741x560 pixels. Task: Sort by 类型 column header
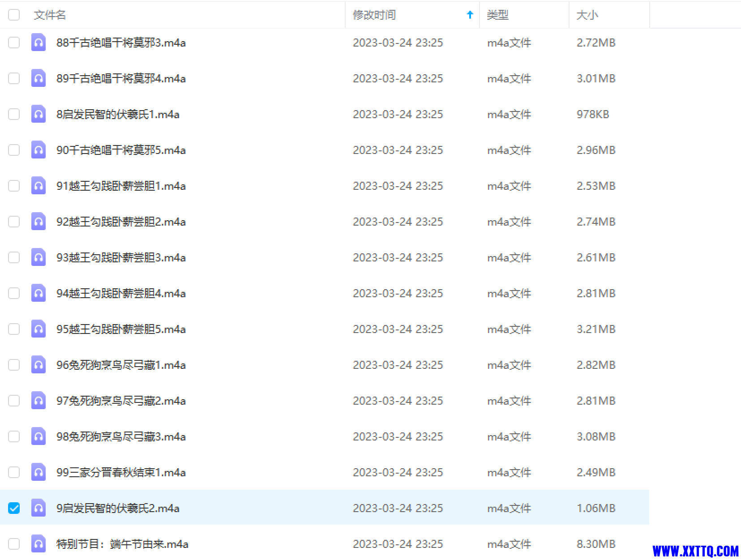point(498,15)
